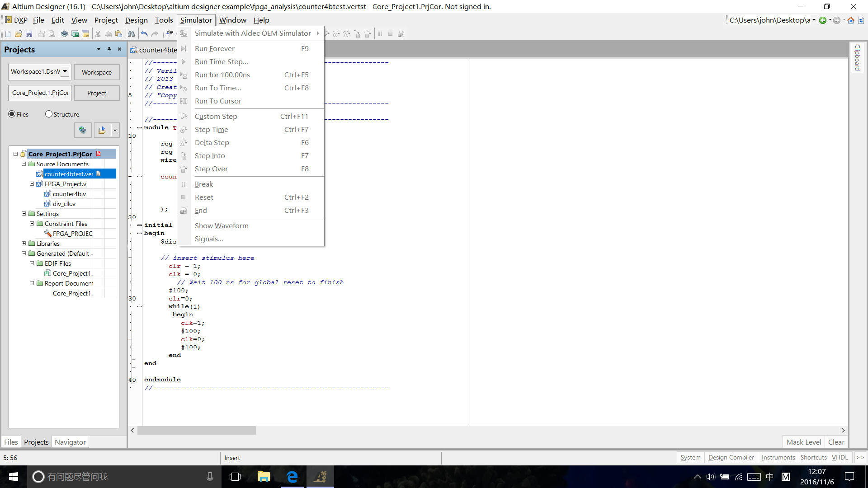The height and width of the screenshot is (488, 868).
Task: Select counter4b.v in the project tree
Action: 69,194
